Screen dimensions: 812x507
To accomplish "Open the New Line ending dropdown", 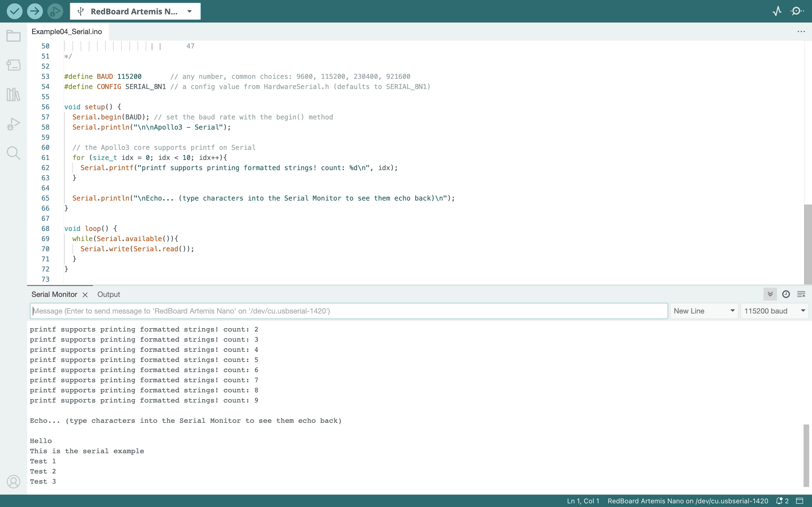I will pos(704,311).
